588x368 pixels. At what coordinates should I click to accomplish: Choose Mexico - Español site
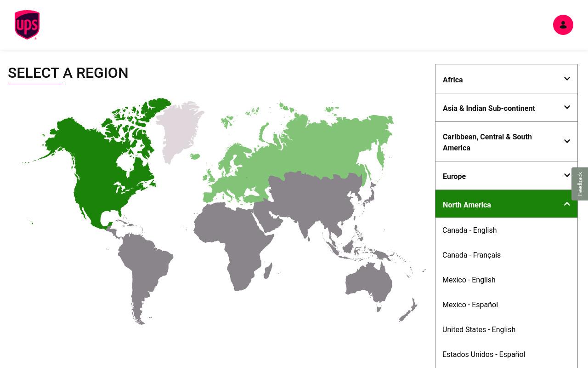pyautogui.click(x=470, y=305)
